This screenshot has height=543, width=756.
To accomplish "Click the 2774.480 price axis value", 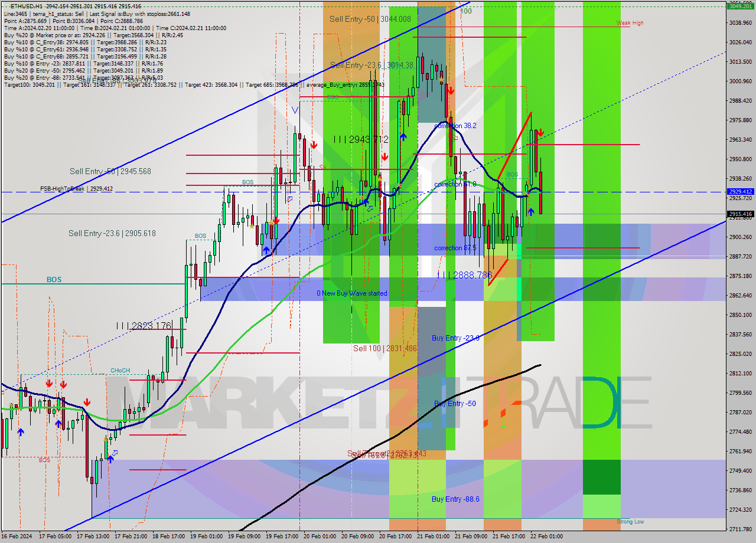I will (741, 432).
